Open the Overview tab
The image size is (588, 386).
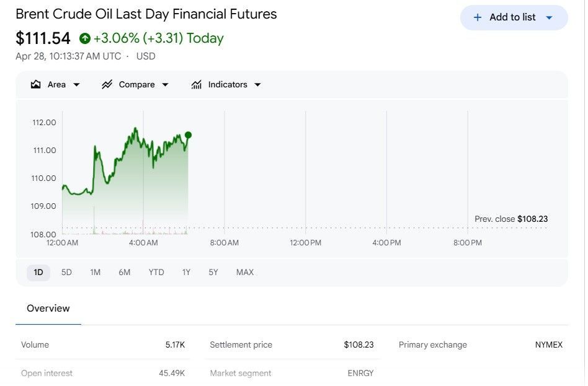click(48, 309)
